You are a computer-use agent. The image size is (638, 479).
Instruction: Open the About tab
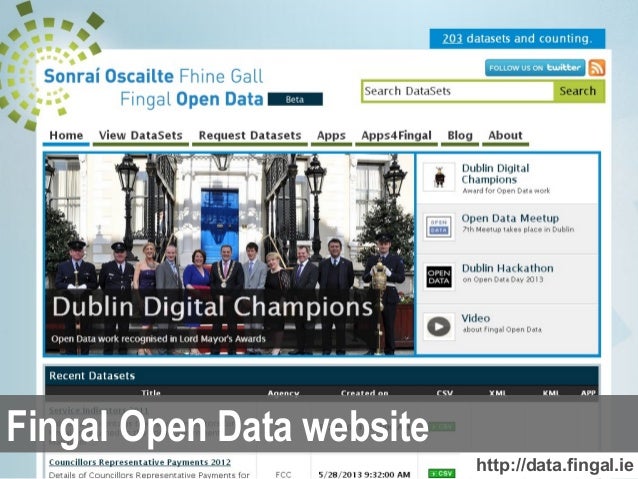505,136
